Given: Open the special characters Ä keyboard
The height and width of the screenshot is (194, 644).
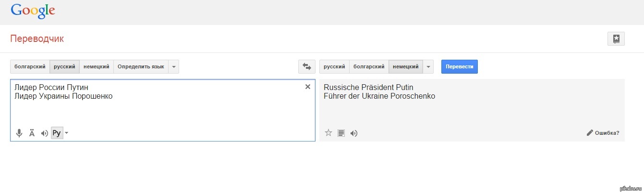Looking at the screenshot, I should (x=32, y=133).
